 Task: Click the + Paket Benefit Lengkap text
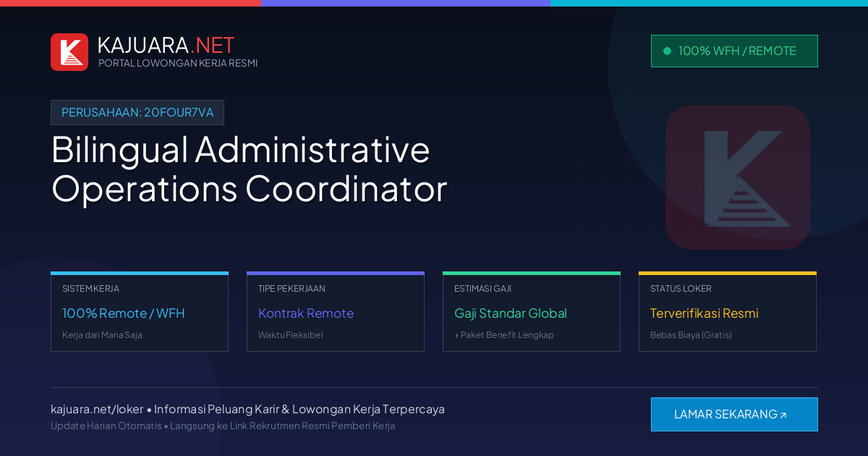[x=504, y=335]
